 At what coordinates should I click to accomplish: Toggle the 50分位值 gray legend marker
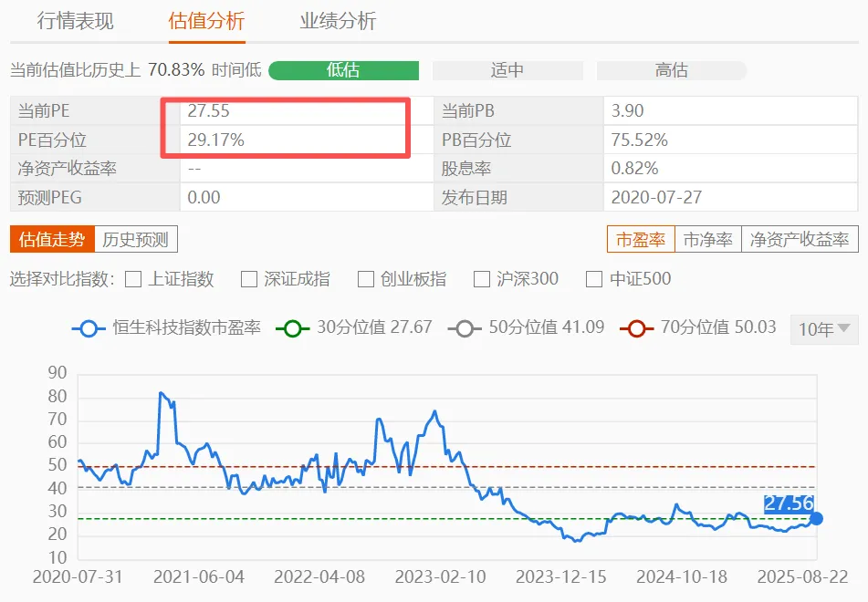[x=466, y=328]
